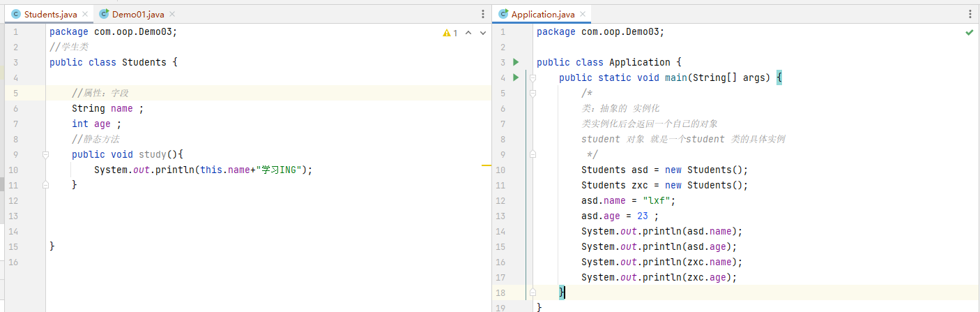
Task: Close the Application.java tab
Action: click(x=583, y=14)
